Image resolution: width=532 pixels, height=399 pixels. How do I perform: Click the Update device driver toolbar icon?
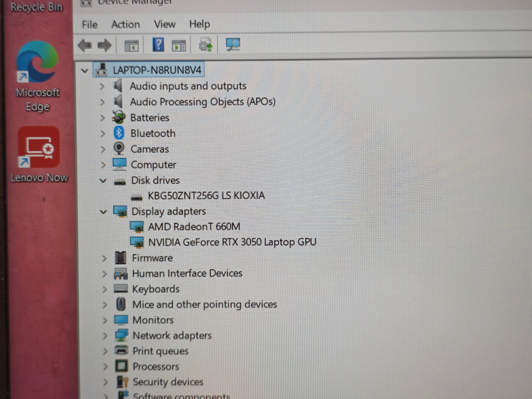pos(206,46)
